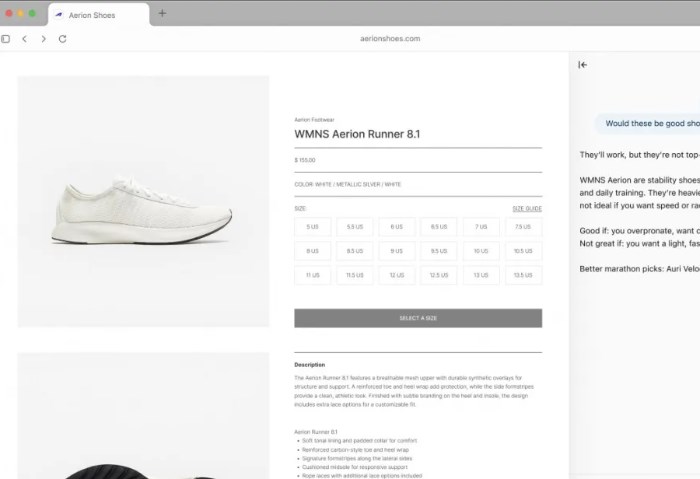This screenshot has height=479, width=700.
Task: Click the Select a Size button
Action: coord(418,318)
